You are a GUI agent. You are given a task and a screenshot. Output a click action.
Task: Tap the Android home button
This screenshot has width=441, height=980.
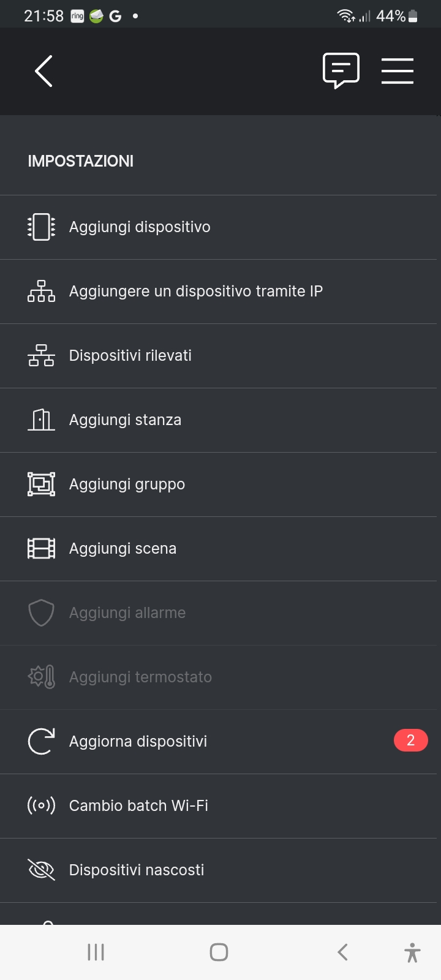tap(219, 952)
